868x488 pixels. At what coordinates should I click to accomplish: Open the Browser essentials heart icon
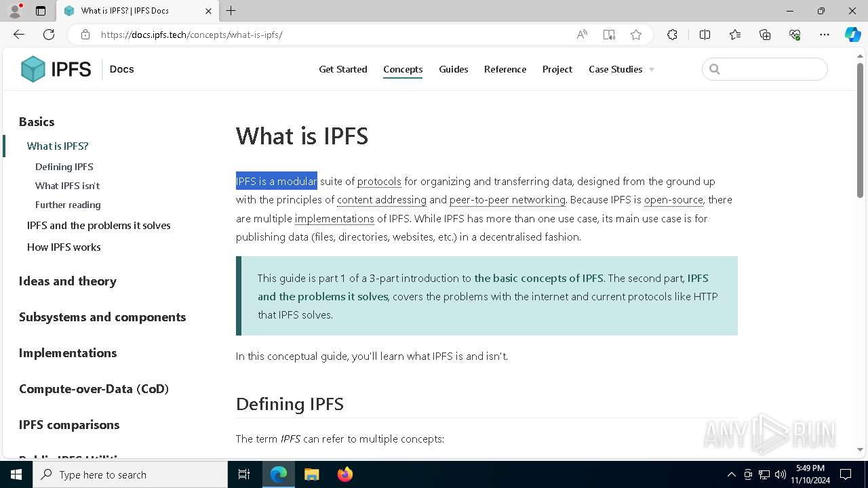(x=795, y=35)
